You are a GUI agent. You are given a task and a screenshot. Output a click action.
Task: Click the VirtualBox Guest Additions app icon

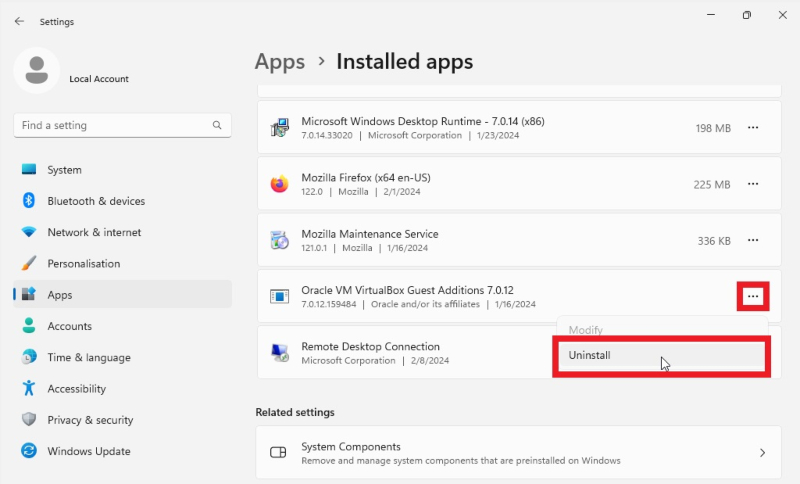(x=280, y=296)
